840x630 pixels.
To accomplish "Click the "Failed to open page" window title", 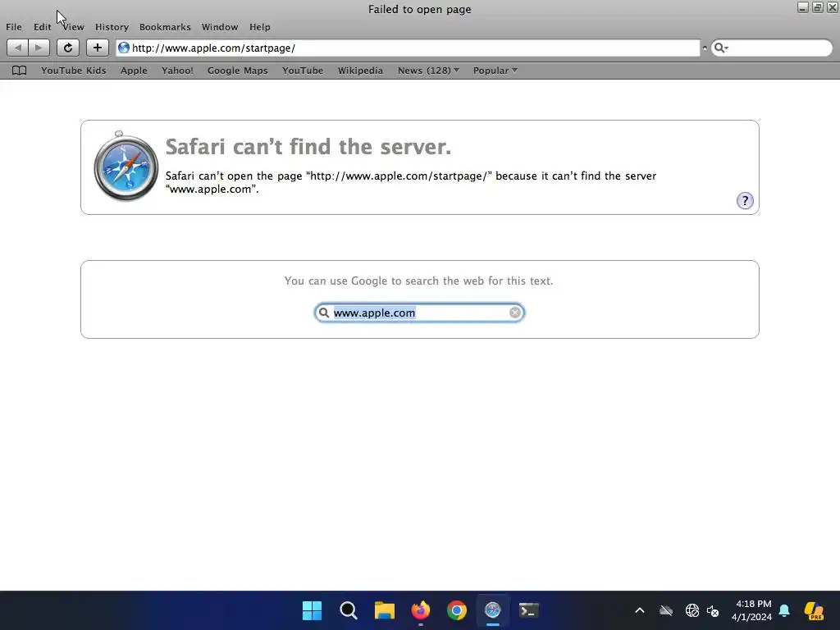I will 419,9.
